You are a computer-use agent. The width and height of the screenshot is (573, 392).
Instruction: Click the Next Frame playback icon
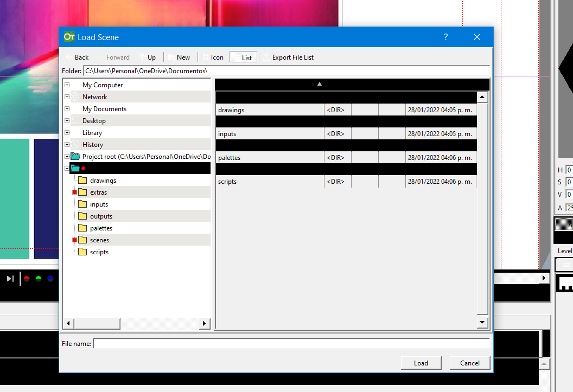(9, 279)
